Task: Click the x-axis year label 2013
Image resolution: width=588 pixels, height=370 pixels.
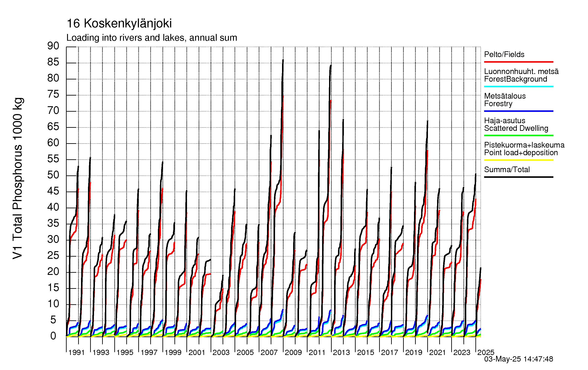Action: click(x=341, y=352)
